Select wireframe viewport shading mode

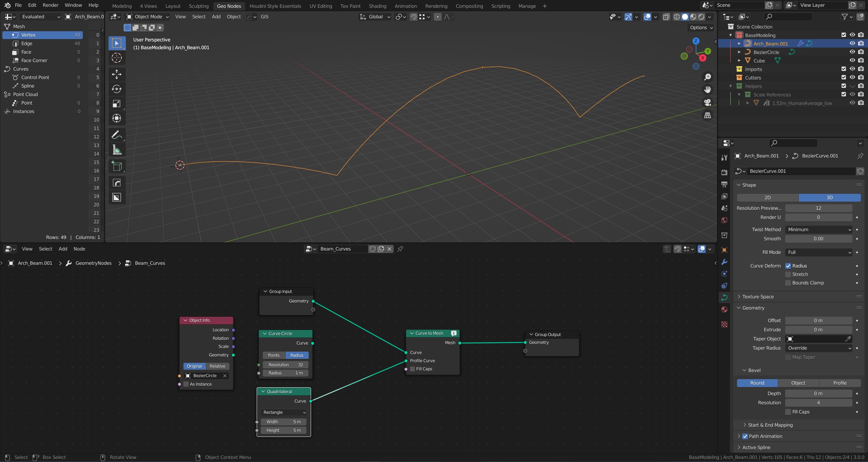(x=677, y=17)
